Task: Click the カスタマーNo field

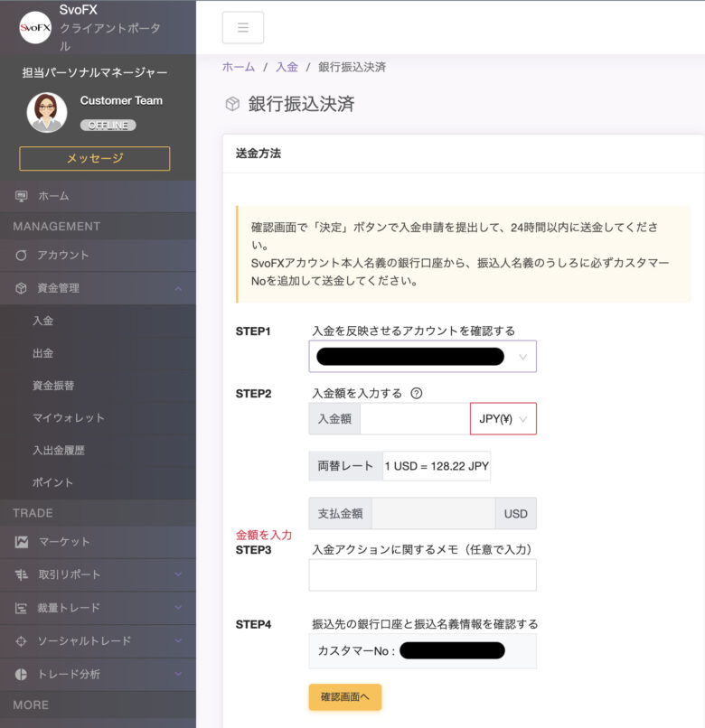Action: tap(422, 651)
